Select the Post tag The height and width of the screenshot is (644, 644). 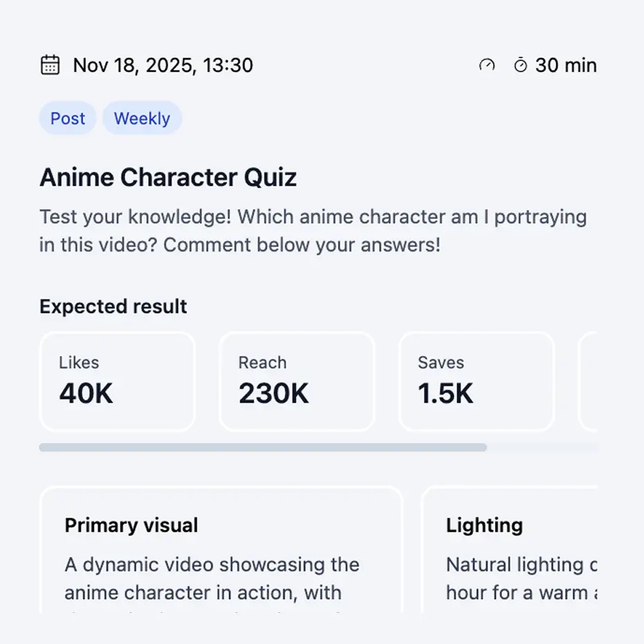pos(68,118)
